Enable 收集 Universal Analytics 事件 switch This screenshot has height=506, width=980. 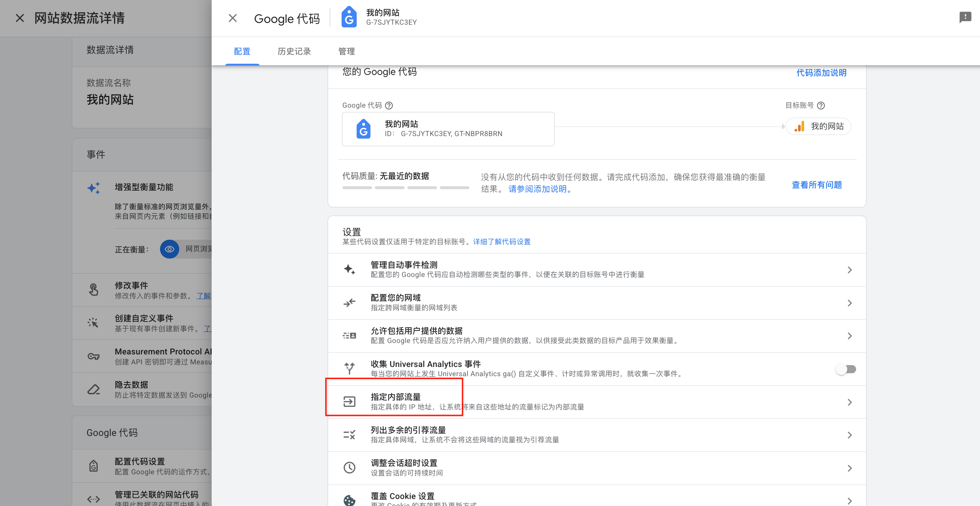tap(846, 369)
